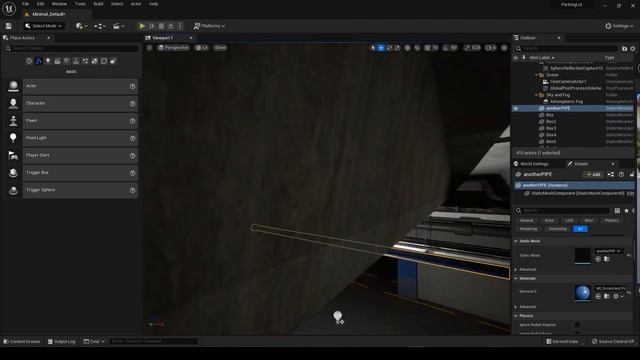This screenshot has height=360, width=640.
Task: Click the Outliner add folder icon
Action: (x=624, y=49)
